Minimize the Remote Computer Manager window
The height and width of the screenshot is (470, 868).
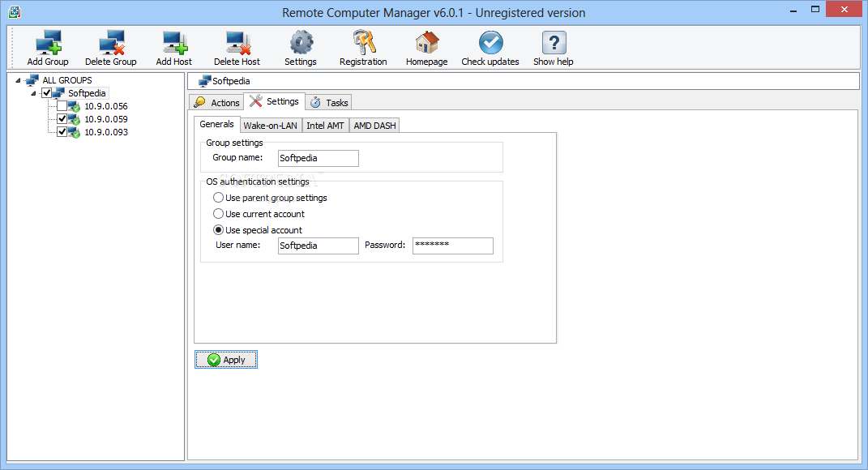point(793,10)
